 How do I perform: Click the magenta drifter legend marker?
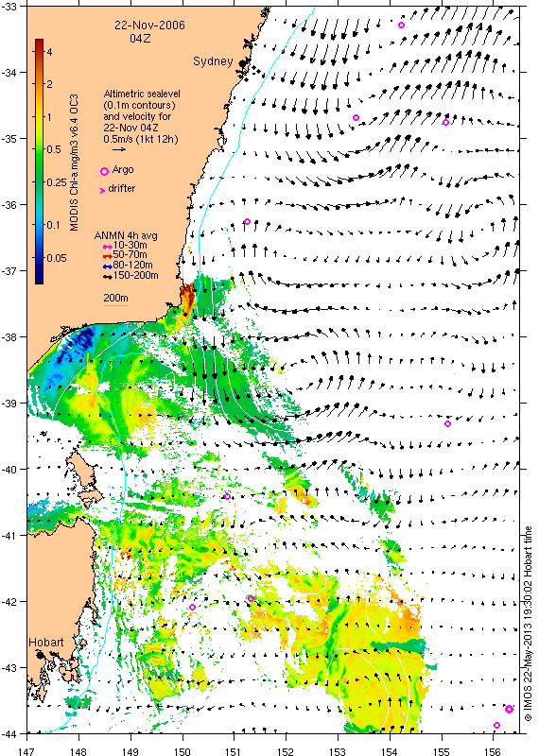(x=102, y=191)
